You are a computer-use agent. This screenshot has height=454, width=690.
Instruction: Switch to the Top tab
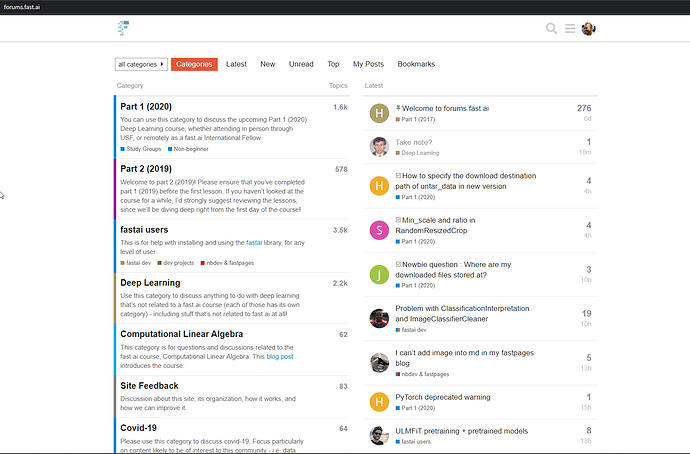[x=333, y=64]
